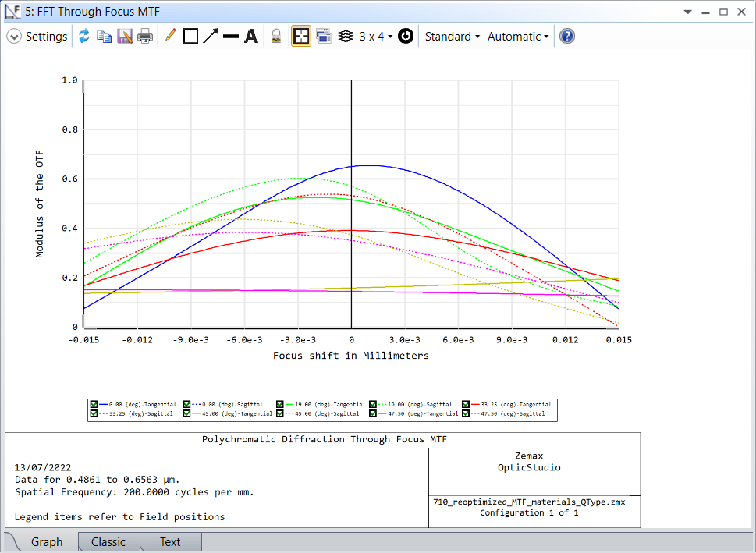
Task: Select the text annotation tool
Action: point(250,37)
